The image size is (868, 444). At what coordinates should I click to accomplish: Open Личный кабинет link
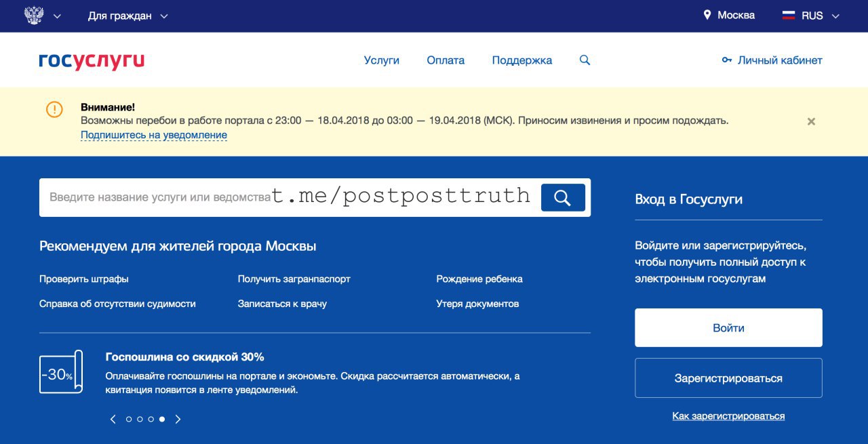point(780,60)
